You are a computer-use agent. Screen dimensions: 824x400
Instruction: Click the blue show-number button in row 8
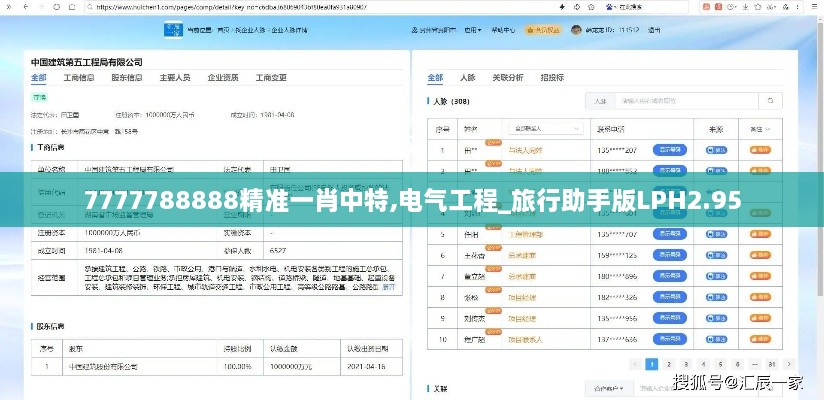pos(670,298)
